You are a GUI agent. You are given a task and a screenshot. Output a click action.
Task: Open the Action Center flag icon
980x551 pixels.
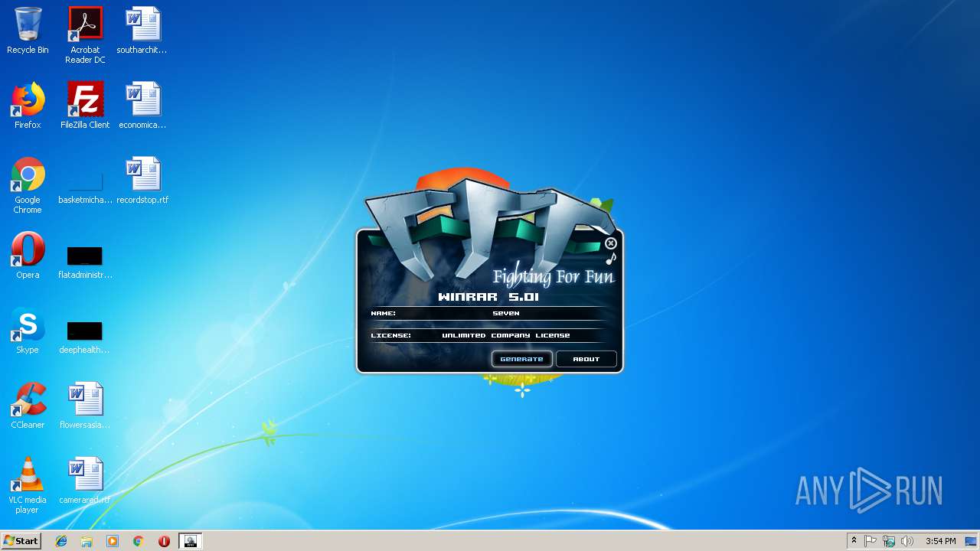tap(871, 541)
